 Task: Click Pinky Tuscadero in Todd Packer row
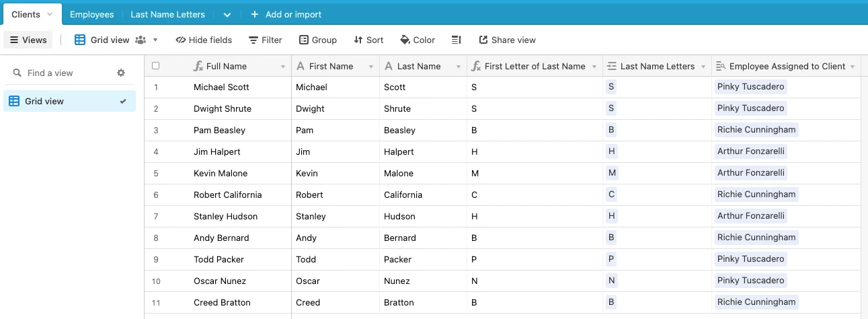(x=751, y=259)
